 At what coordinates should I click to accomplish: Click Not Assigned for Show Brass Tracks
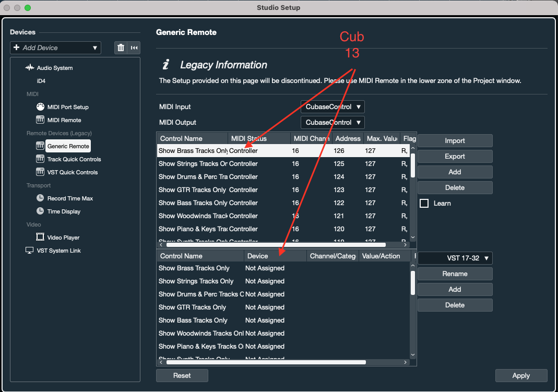click(265, 268)
